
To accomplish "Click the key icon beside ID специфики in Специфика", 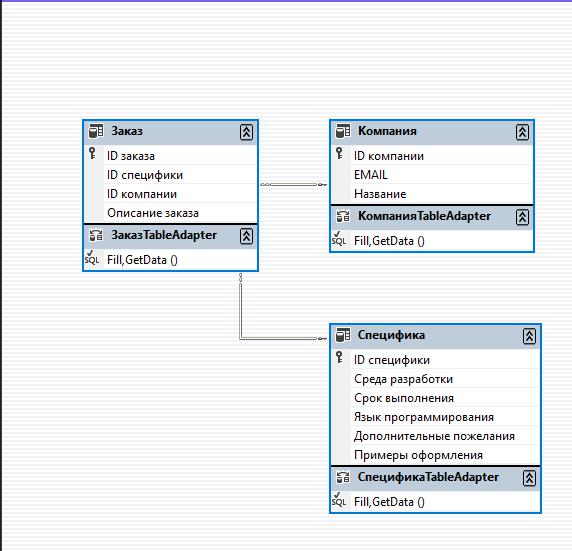I will coord(339,357).
